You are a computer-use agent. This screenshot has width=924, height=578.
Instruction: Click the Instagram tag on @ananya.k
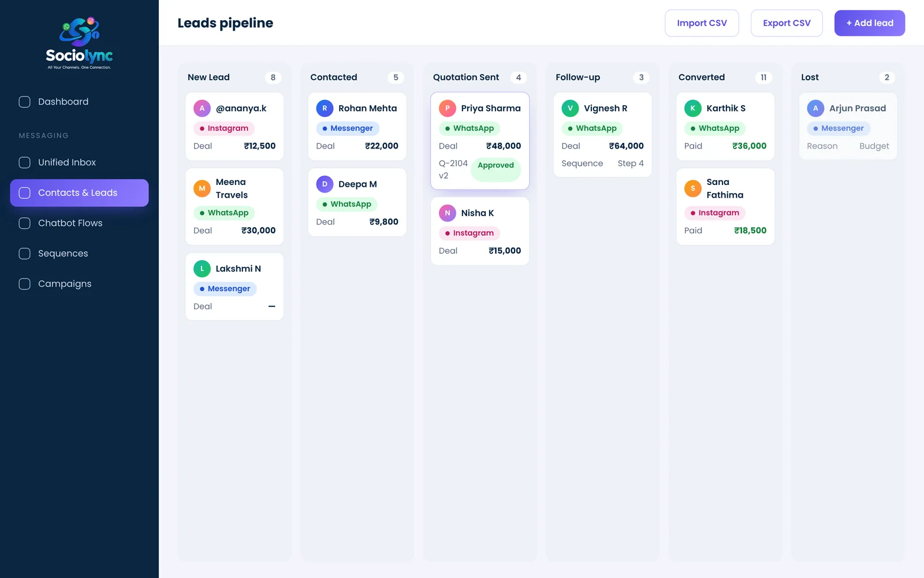pos(224,128)
